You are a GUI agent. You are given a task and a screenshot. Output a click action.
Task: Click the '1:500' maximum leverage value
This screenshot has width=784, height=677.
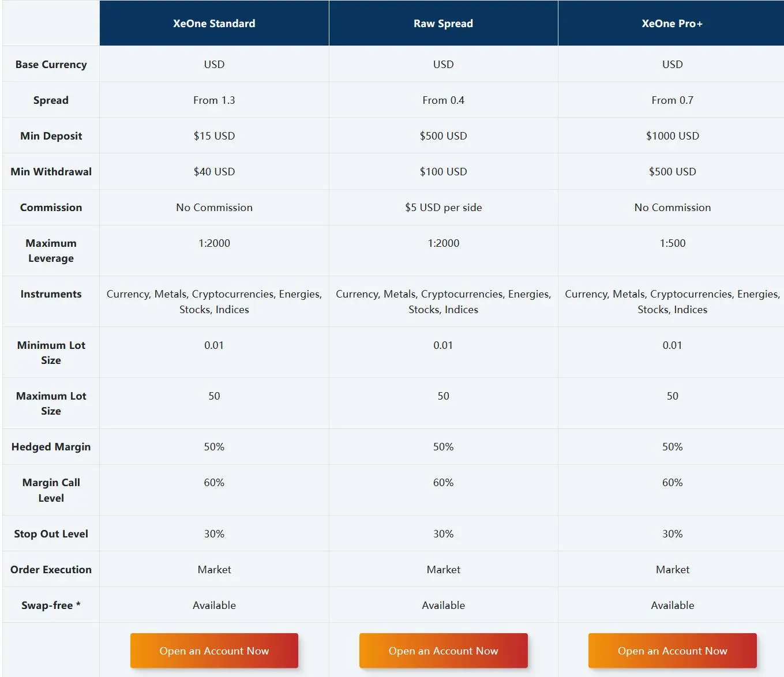coord(672,243)
